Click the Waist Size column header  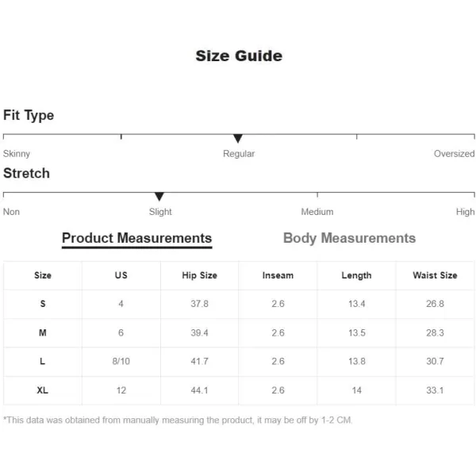coord(435,275)
